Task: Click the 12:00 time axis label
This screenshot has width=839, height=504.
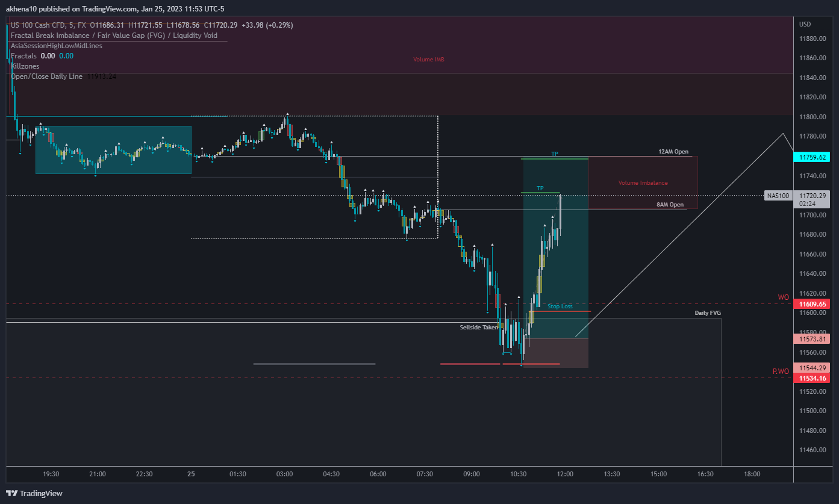Action: click(565, 474)
